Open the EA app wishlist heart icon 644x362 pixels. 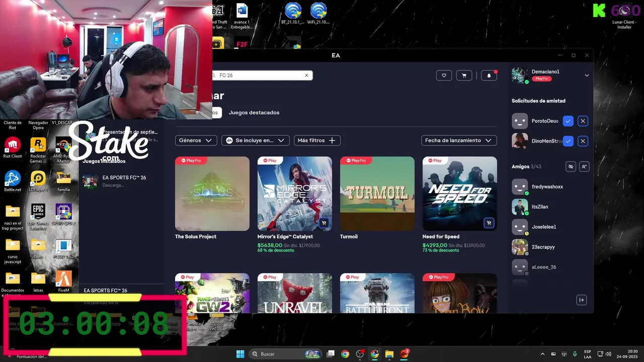click(444, 75)
